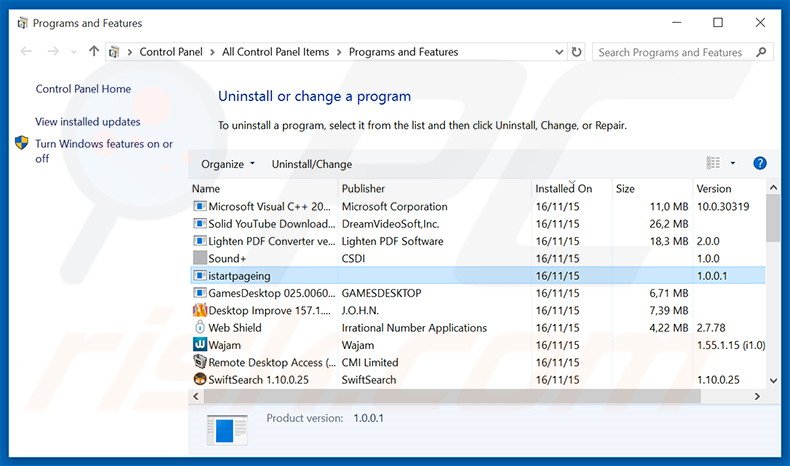This screenshot has height=466, width=790.
Task: Click publisher GAMESDESKTOP cell
Action: tap(381, 293)
